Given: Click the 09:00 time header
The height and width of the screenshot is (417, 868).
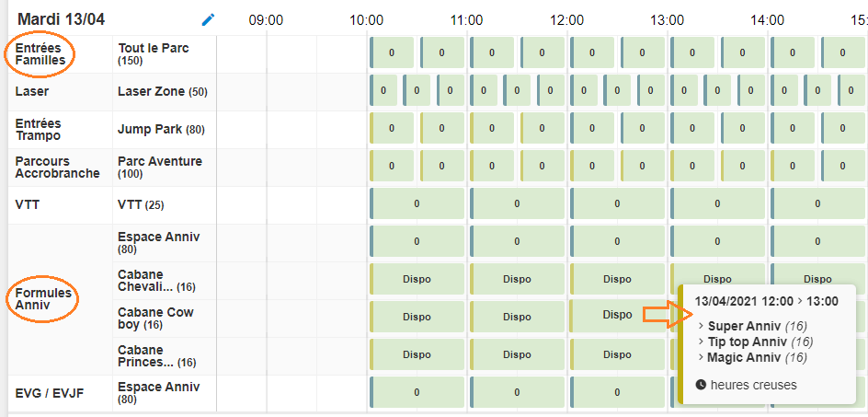Looking at the screenshot, I should pyautogui.click(x=266, y=19).
